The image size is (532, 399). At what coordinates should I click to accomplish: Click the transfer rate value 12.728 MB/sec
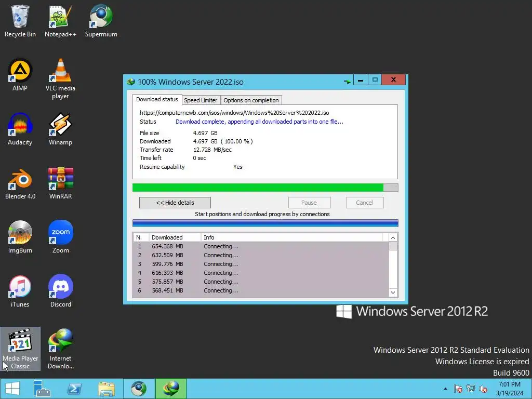click(212, 150)
